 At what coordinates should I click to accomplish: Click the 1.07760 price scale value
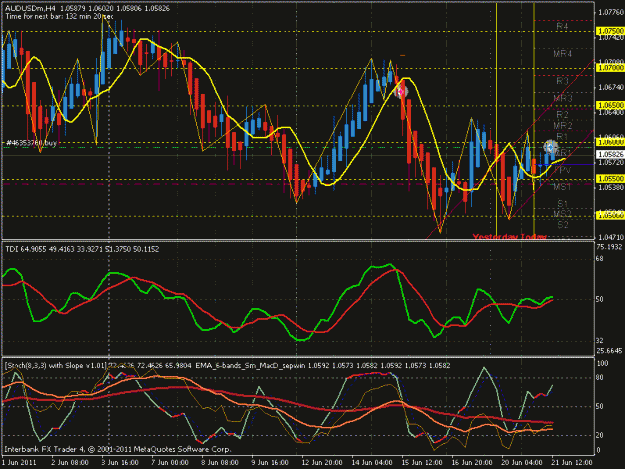(611, 13)
